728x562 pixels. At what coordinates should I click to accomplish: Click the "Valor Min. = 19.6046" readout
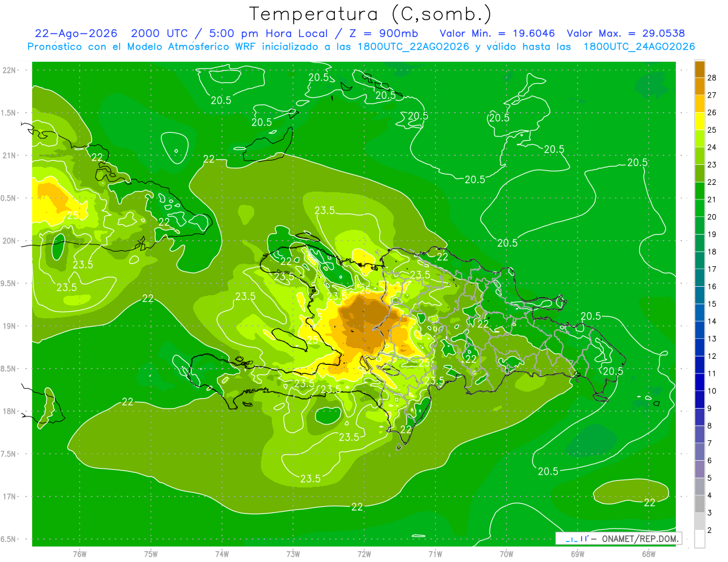click(x=497, y=33)
